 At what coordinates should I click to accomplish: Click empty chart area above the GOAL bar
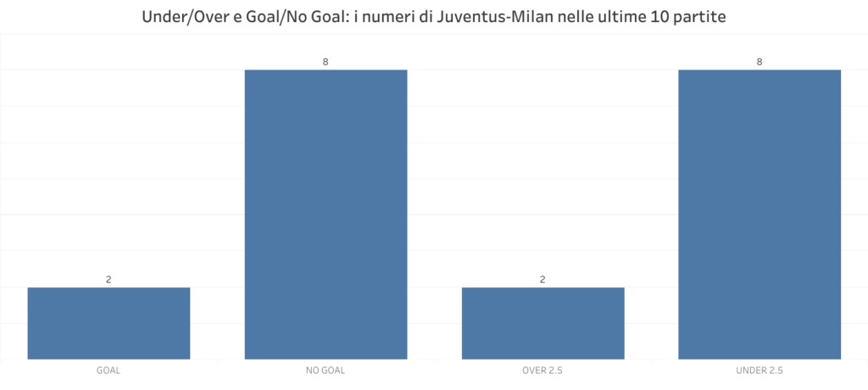[108, 170]
